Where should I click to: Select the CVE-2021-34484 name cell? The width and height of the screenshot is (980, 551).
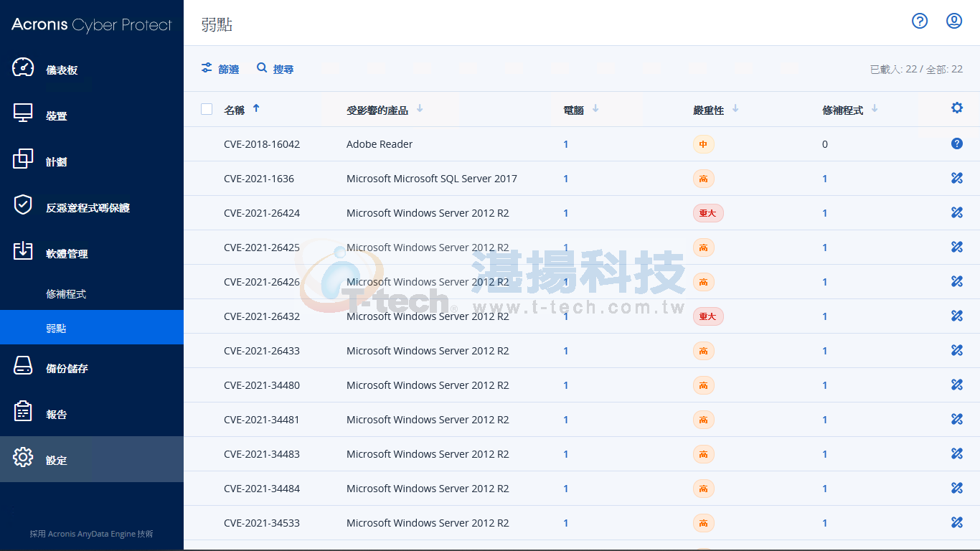coord(262,489)
